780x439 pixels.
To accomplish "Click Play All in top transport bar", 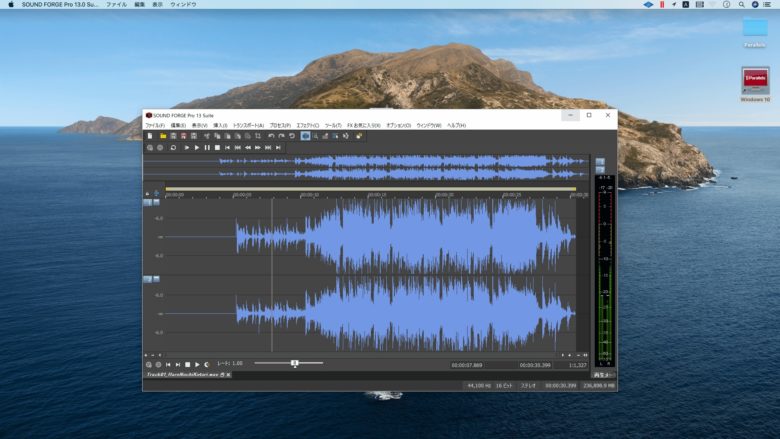I will point(187,148).
